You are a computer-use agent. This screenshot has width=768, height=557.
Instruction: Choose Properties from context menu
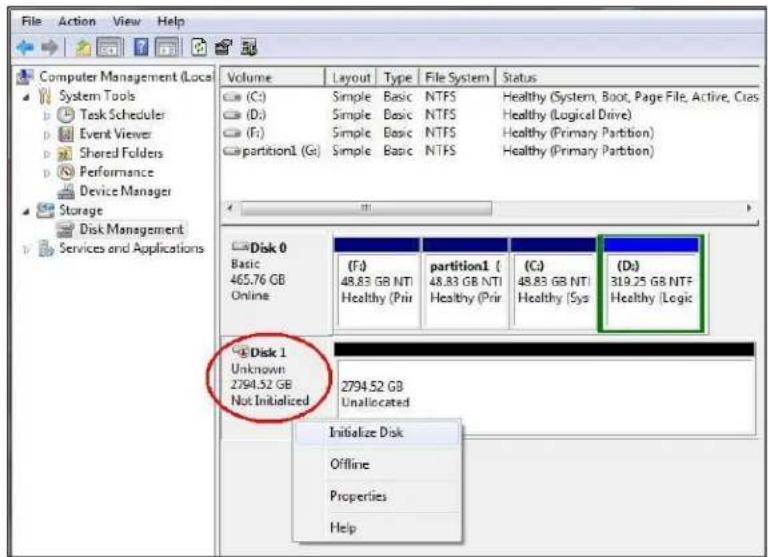pos(377,496)
